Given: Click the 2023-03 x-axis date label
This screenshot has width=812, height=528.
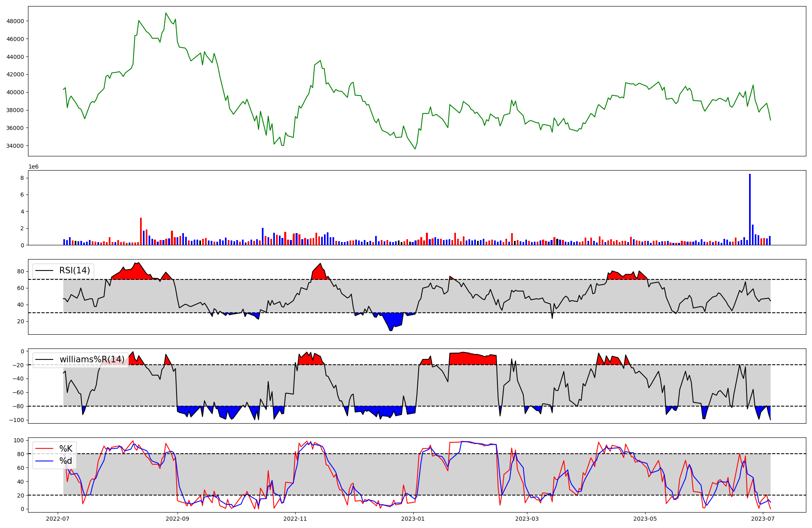Looking at the screenshot, I should [x=527, y=518].
